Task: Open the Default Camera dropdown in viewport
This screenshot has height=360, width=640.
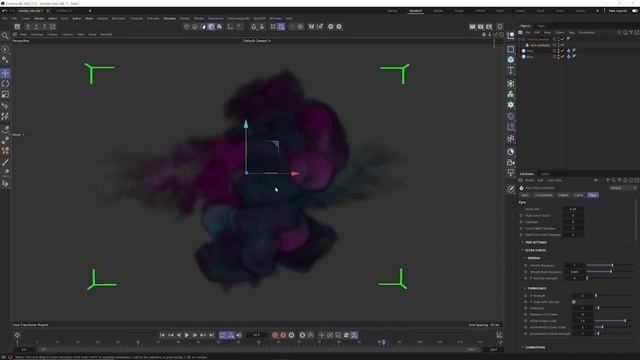Action: pyautogui.click(x=257, y=41)
